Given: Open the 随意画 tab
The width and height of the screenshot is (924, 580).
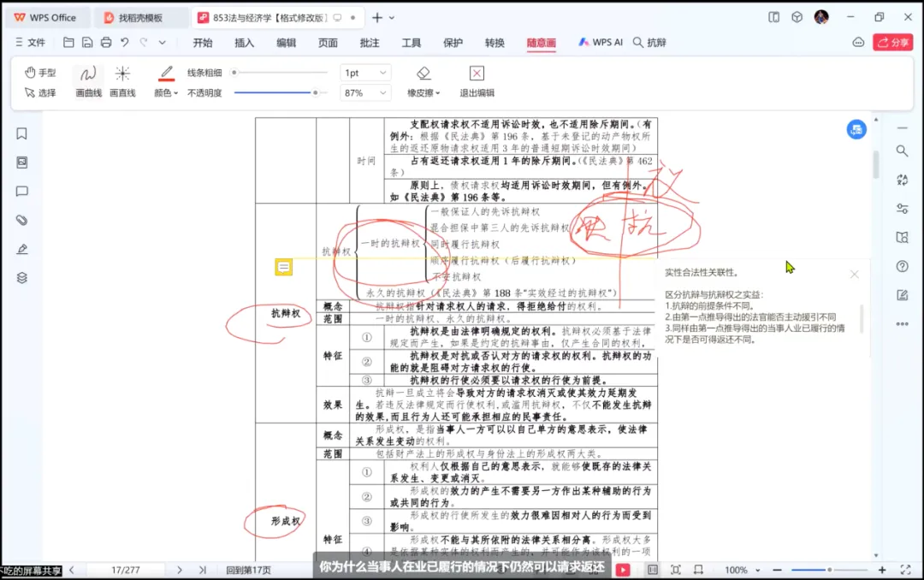Looking at the screenshot, I should [541, 43].
